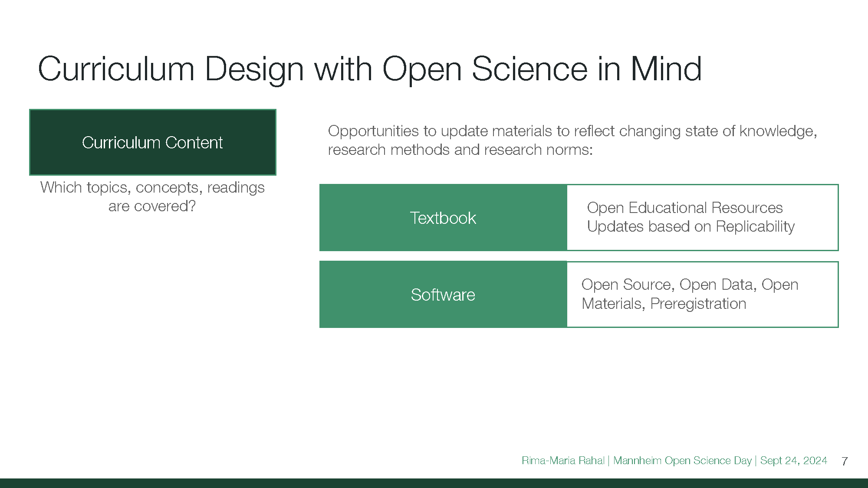This screenshot has width=868, height=488.
Task: Click the Sept 24, 2024 date in footer
Action: (x=794, y=461)
